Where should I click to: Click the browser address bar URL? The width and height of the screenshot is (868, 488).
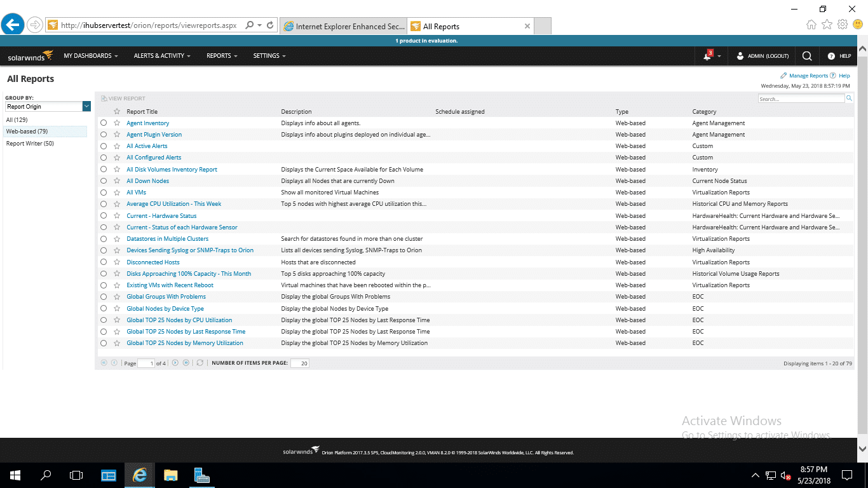tap(149, 25)
